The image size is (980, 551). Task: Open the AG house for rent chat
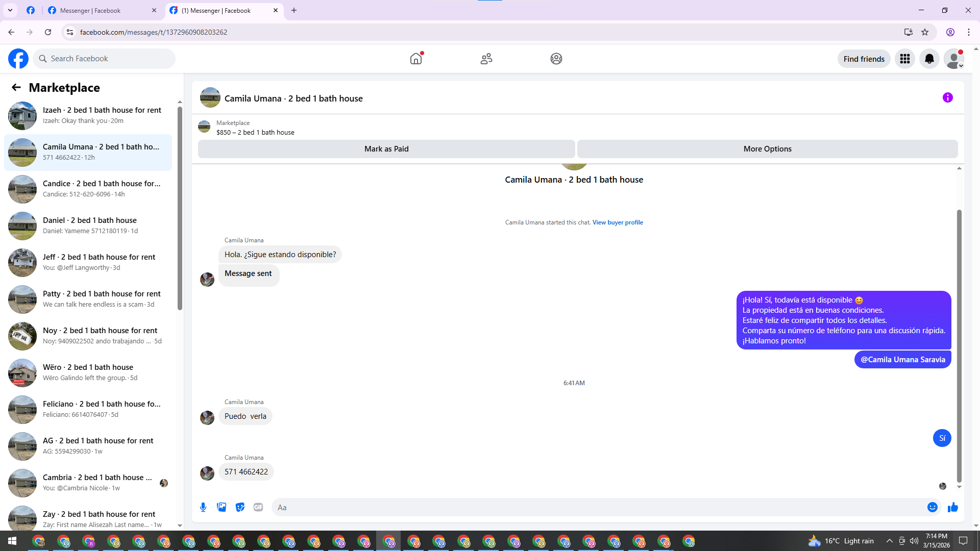[x=88, y=446]
